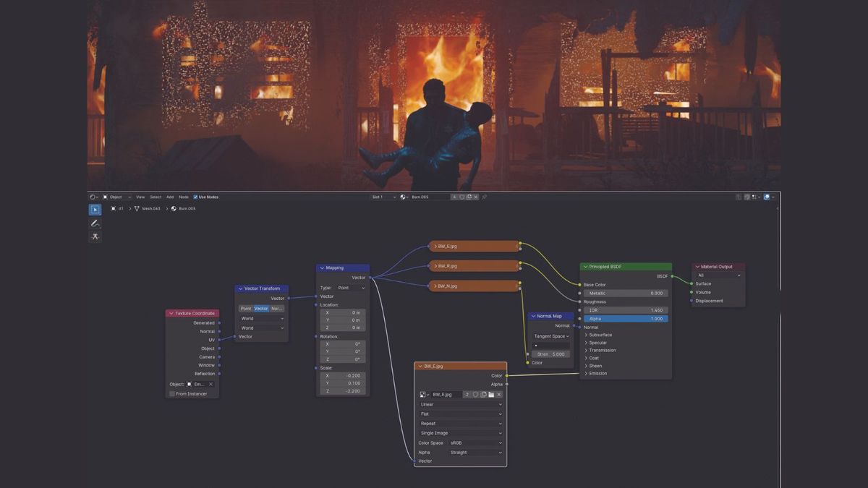Toggle the From Instancer checkbox
The height and width of the screenshot is (488, 868).
tap(172, 393)
